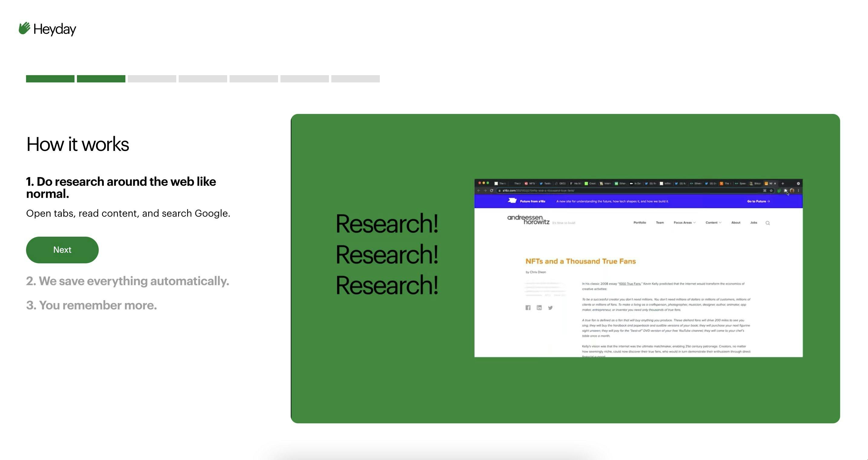Open new tab with plus icon
The width and height of the screenshot is (868, 460).
[783, 183]
